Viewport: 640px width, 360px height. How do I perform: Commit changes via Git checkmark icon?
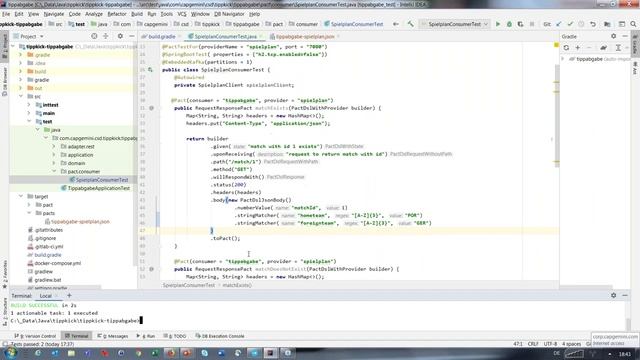coord(570,24)
